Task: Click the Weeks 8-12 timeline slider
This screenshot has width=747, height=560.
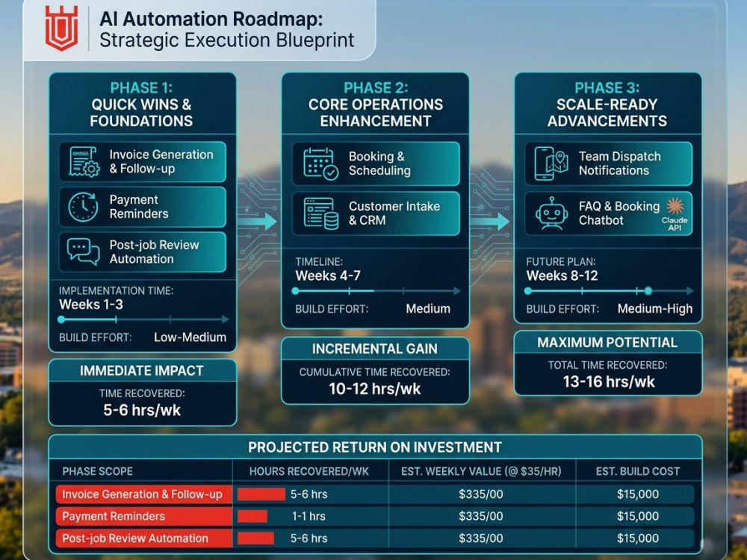Action: click(x=608, y=291)
